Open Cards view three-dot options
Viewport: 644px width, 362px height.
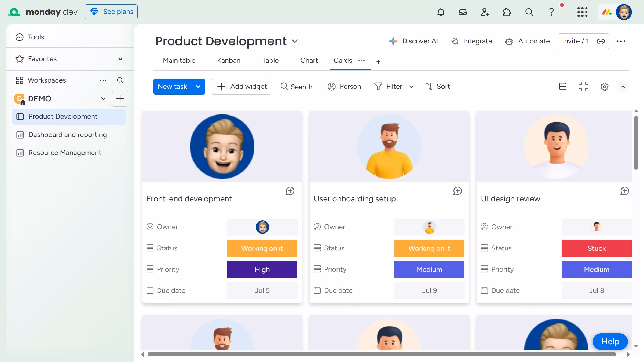361,61
